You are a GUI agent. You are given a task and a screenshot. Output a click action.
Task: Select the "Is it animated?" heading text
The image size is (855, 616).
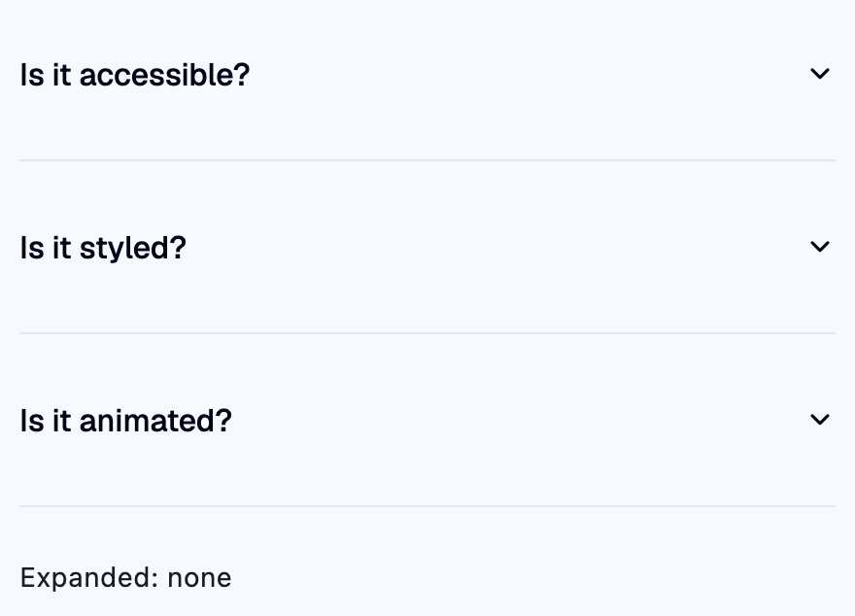pyautogui.click(x=126, y=421)
